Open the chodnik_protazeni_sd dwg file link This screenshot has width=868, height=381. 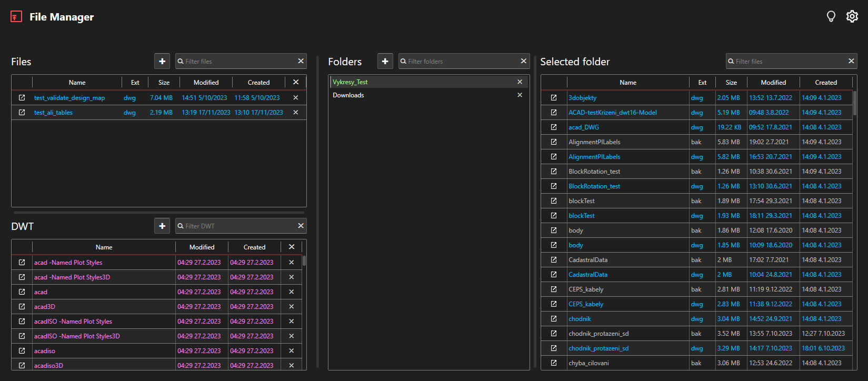tap(598, 348)
